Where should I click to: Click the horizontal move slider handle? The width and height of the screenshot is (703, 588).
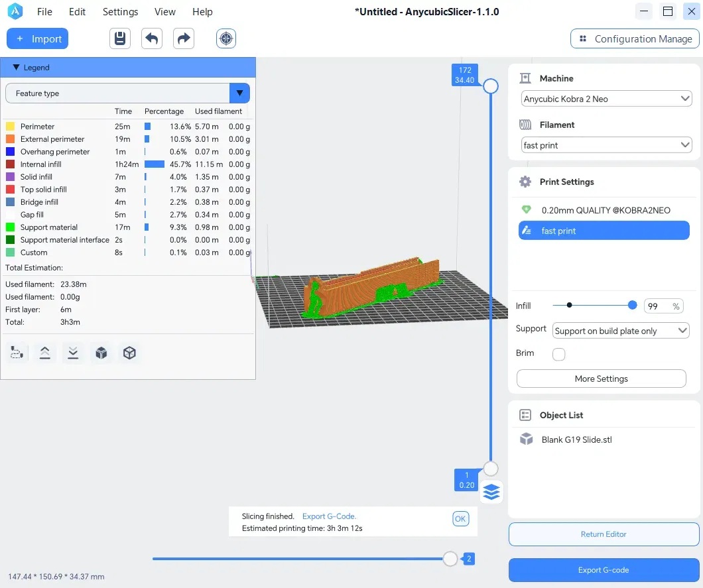click(450, 559)
